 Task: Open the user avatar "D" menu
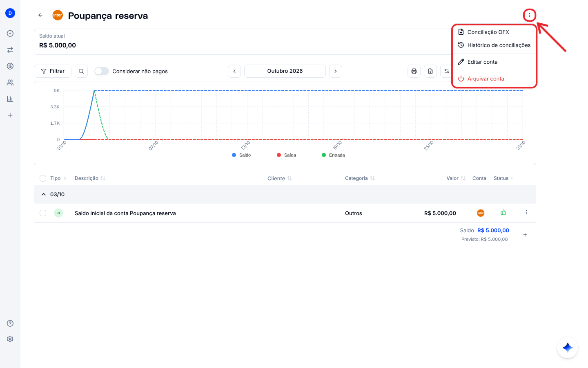[10, 13]
